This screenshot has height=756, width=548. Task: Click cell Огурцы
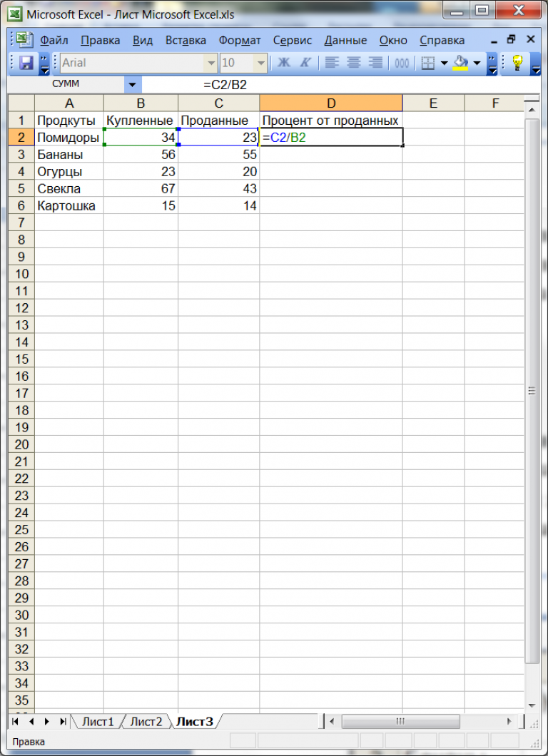click(x=69, y=172)
